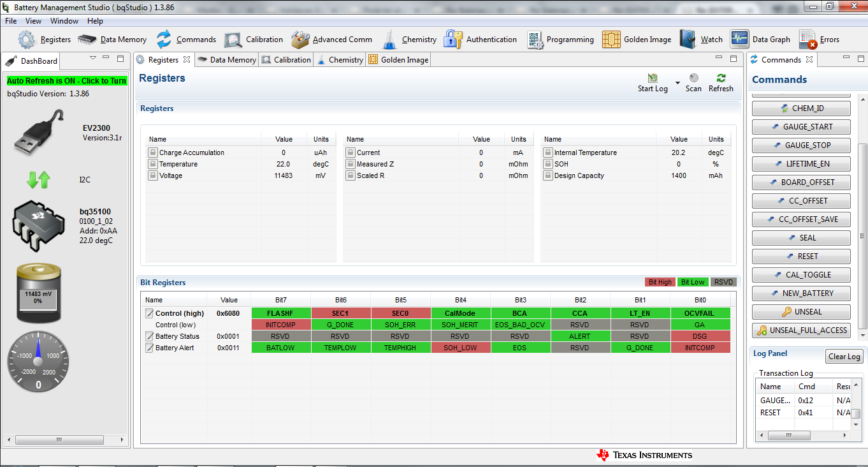Open the DashBoard view menu triangle
The width and height of the screenshot is (868, 467).
click(x=93, y=58)
